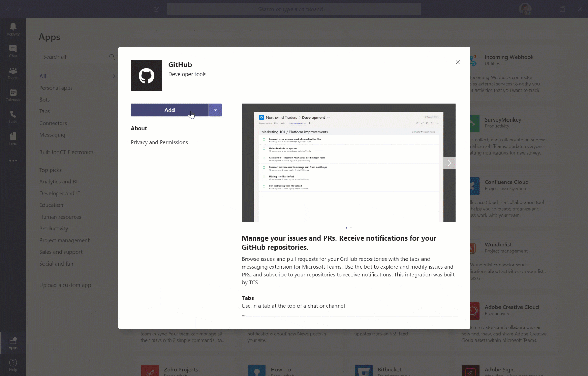Filter by Connectors
The width and height of the screenshot is (588, 376).
pos(53,123)
